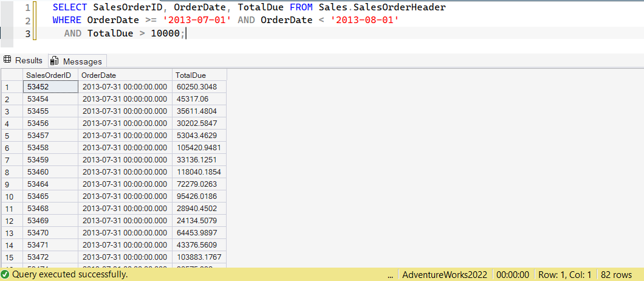Image resolution: width=644 pixels, height=281 pixels.
Task: Select cell with SalesOrderID 53472
Action: tap(50, 257)
